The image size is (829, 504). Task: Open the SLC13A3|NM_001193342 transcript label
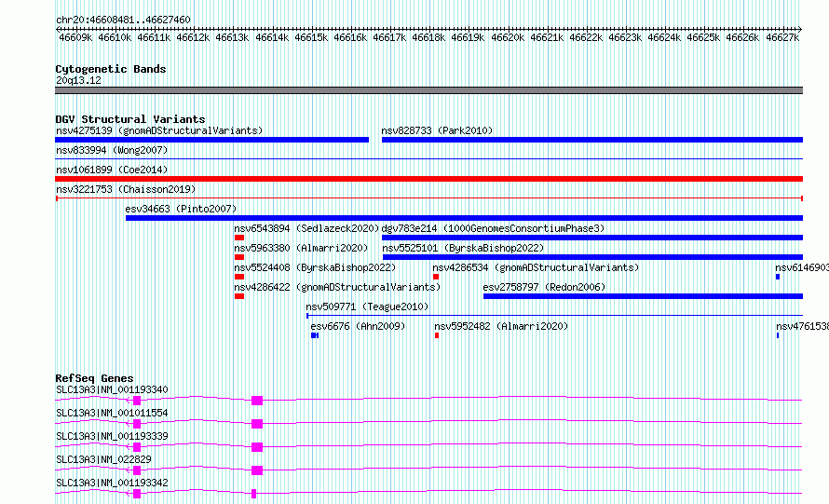tap(112, 483)
